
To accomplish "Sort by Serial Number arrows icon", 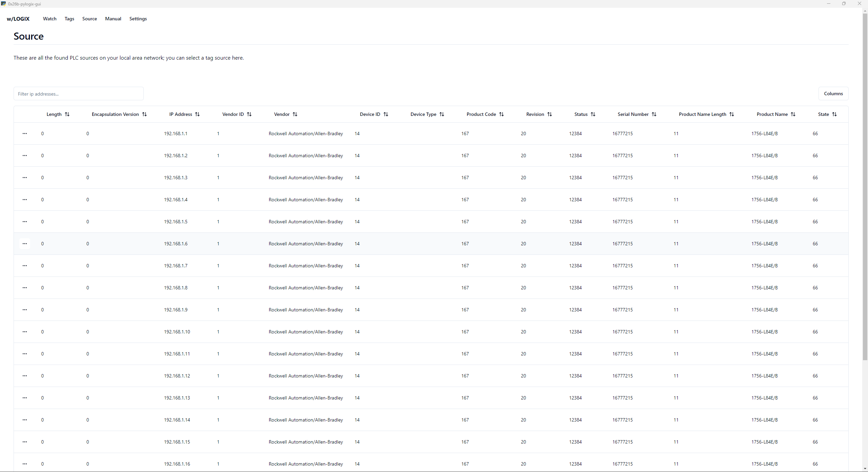I will point(654,114).
